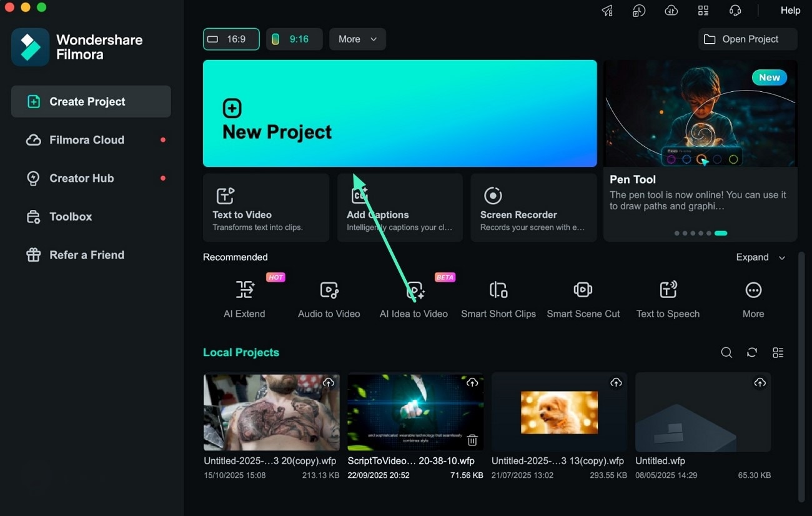Refresh the Local Projects list

(752, 352)
